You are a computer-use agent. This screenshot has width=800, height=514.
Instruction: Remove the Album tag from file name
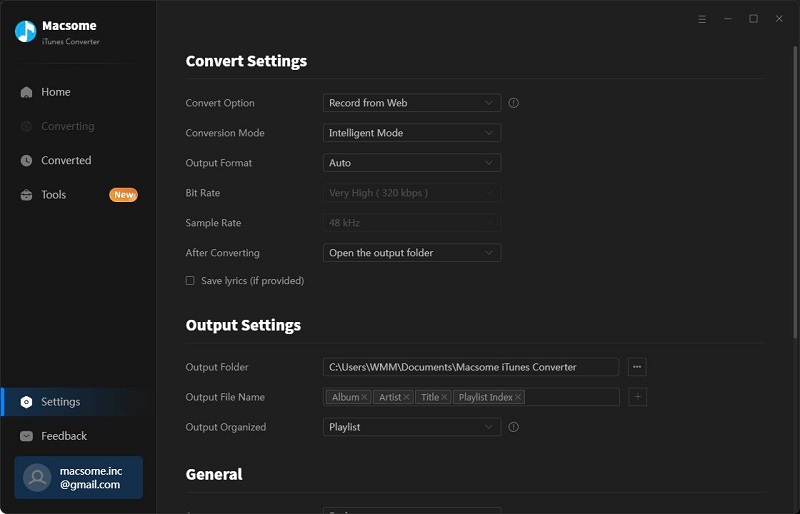[x=364, y=397]
